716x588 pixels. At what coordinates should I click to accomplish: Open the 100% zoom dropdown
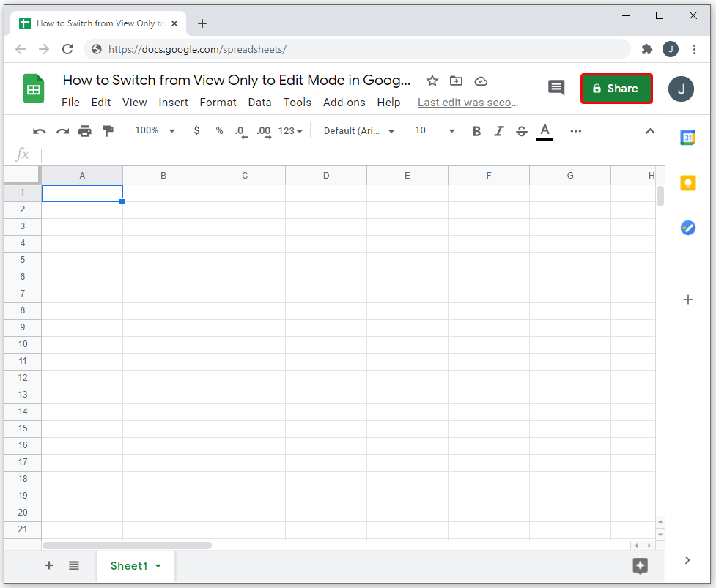[x=155, y=130]
